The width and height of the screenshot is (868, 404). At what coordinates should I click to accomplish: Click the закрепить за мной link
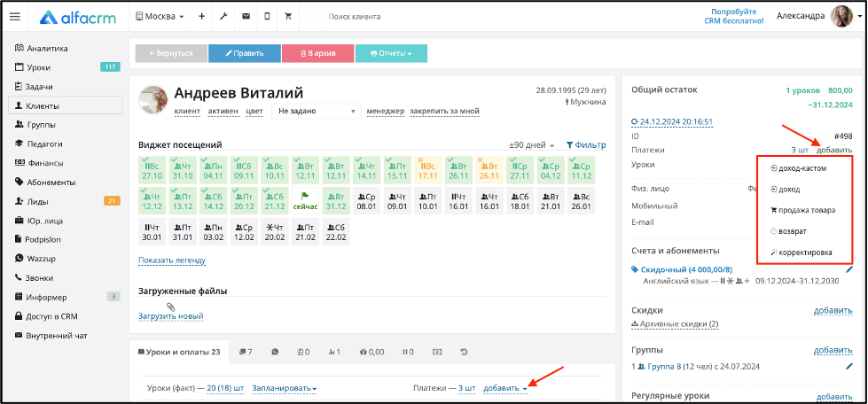point(444,111)
